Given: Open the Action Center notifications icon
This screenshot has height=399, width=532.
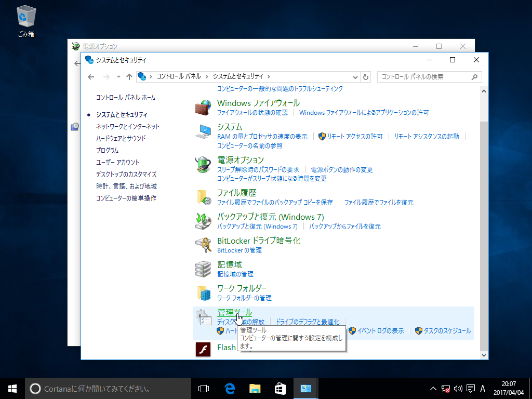Looking at the screenshot, I should click(470, 389).
